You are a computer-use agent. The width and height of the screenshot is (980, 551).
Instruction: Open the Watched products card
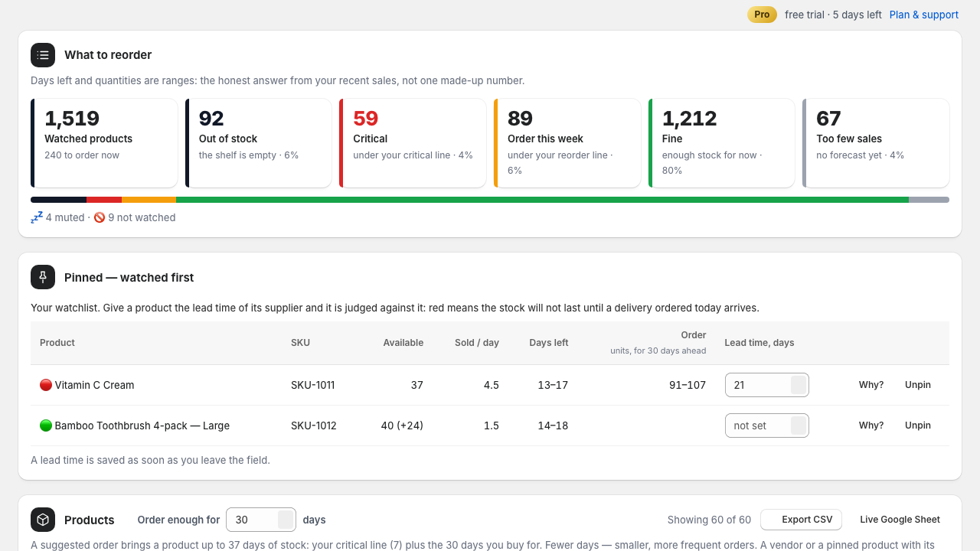[104, 143]
